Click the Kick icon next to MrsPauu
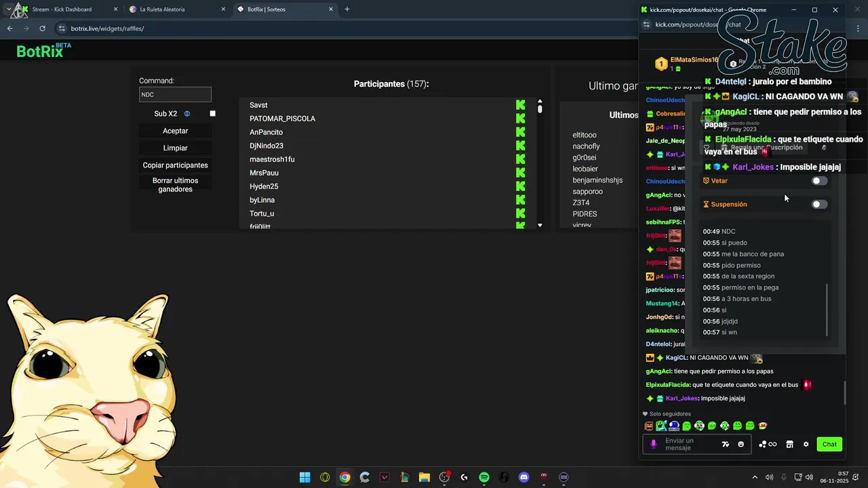This screenshot has width=868, height=488. [x=520, y=173]
